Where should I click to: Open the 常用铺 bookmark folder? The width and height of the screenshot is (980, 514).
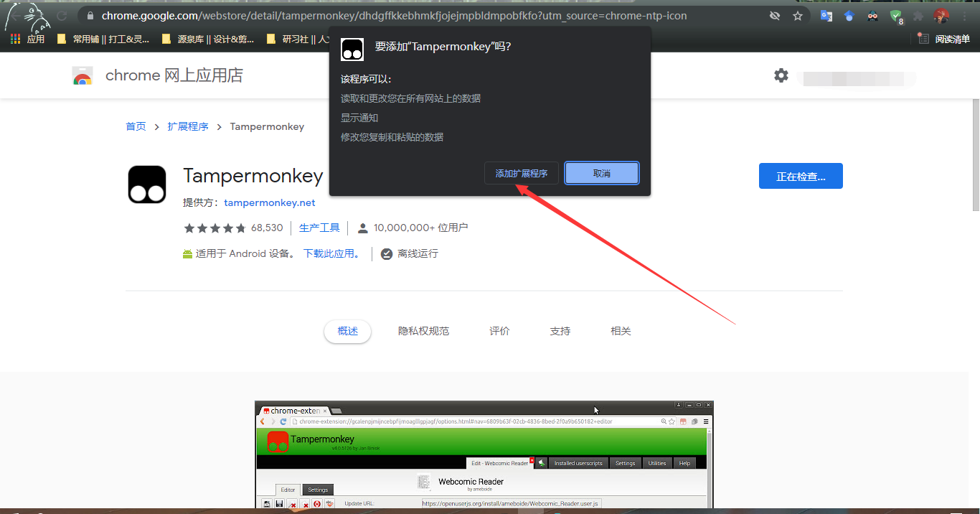(x=103, y=39)
